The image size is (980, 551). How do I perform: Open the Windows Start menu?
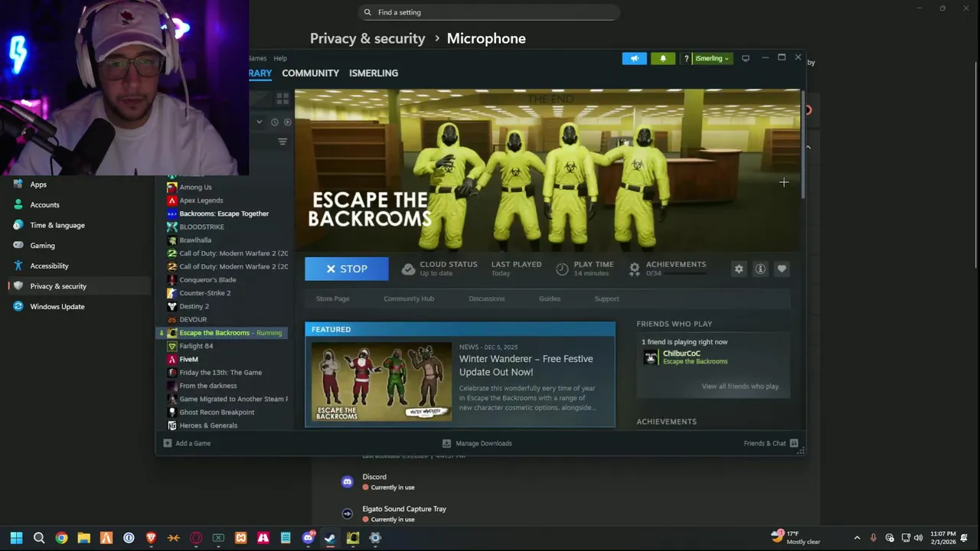coord(16,538)
